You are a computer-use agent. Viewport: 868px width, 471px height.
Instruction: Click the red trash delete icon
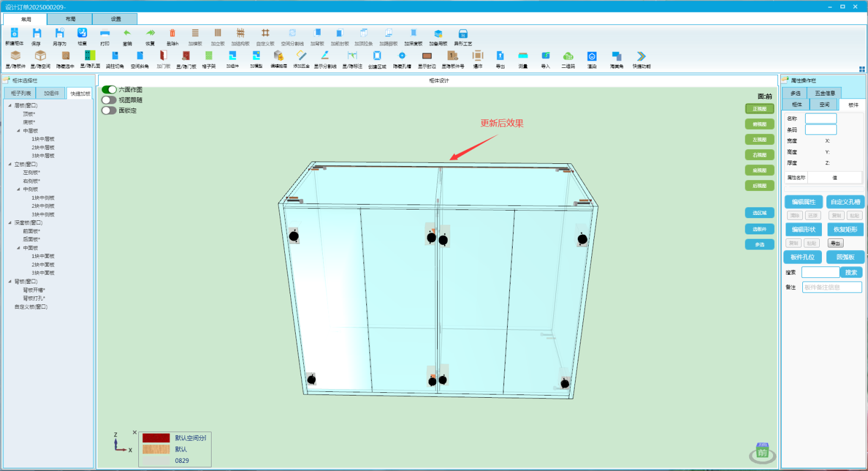(173, 34)
